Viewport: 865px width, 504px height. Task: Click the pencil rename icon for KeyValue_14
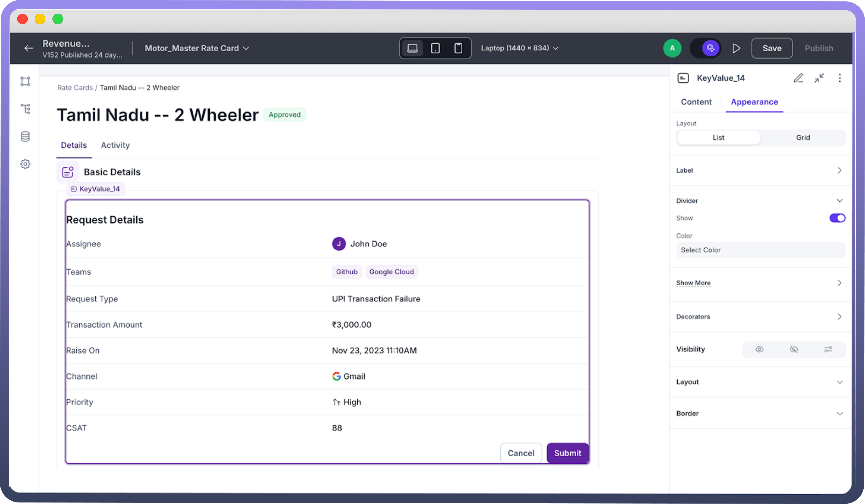[x=798, y=78]
